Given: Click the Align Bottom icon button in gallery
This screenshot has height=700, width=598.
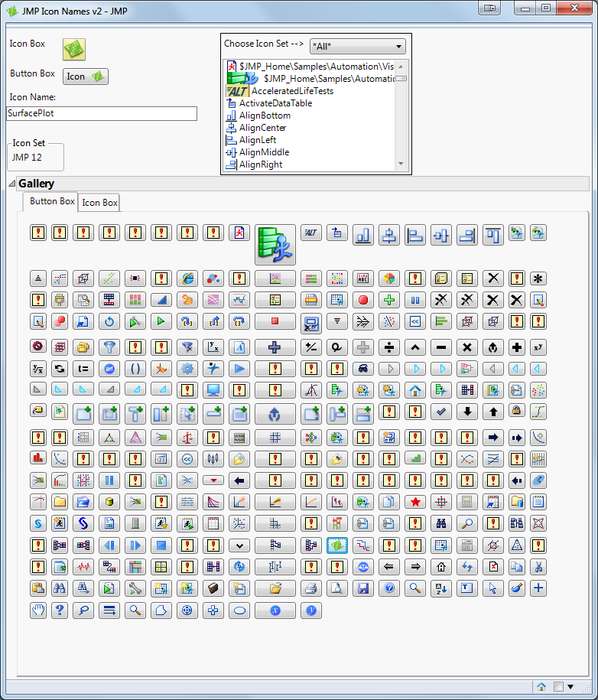Looking at the screenshot, I should tap(363, 235).
